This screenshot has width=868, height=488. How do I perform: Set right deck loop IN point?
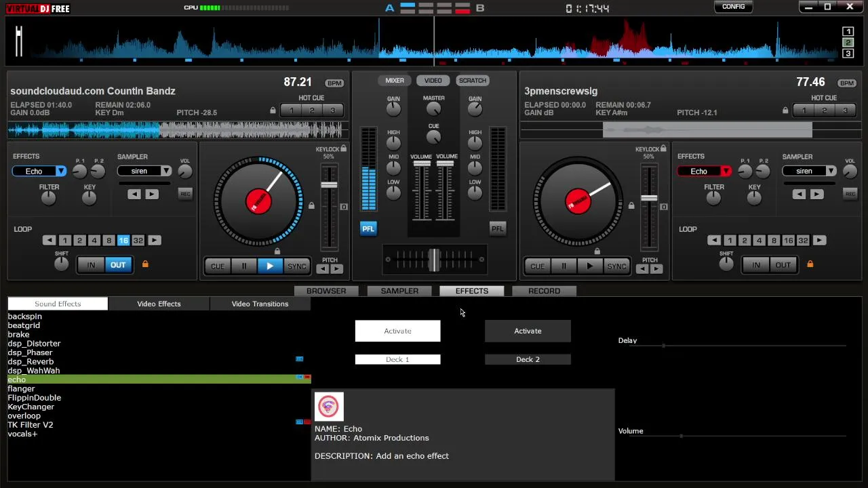click(756, 265)
